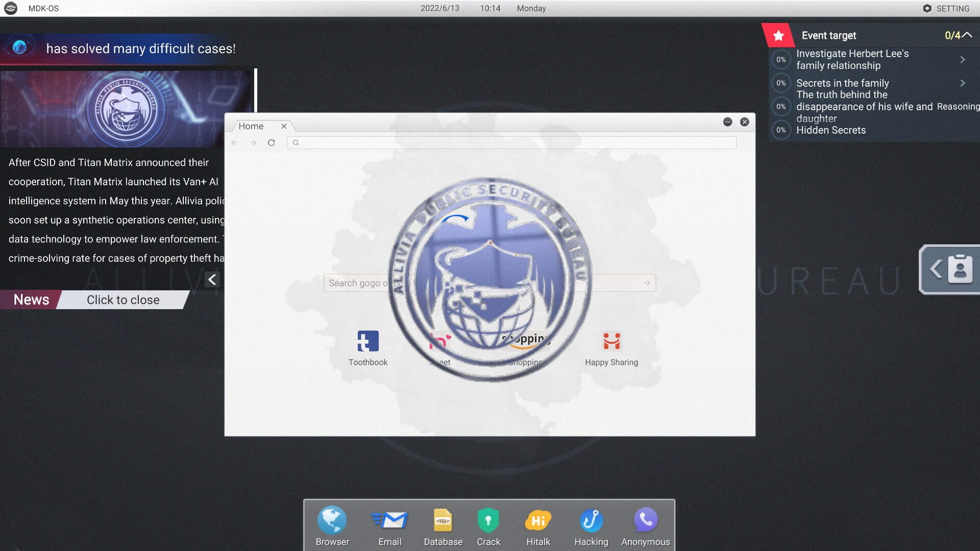The height and width of the screenshot is (551, 980).
Task: Expand the Secrets in the family target
Action: pos(963,83)
